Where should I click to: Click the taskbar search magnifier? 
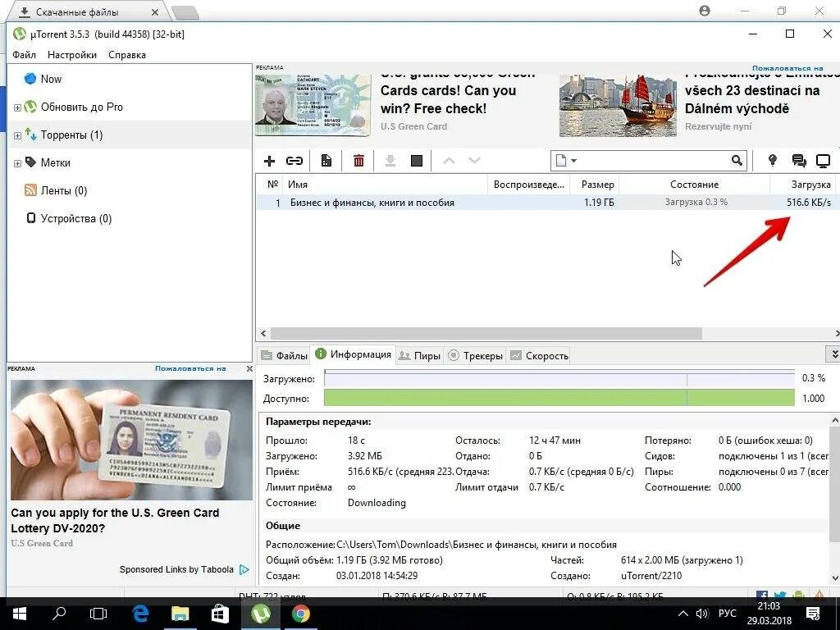[x=59, y=614]
